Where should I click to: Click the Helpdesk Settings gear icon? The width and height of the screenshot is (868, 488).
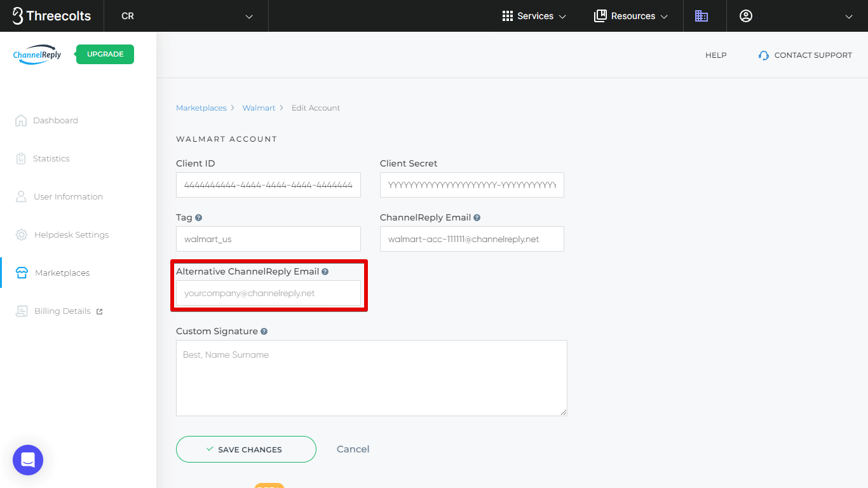(x=22, y=234)
